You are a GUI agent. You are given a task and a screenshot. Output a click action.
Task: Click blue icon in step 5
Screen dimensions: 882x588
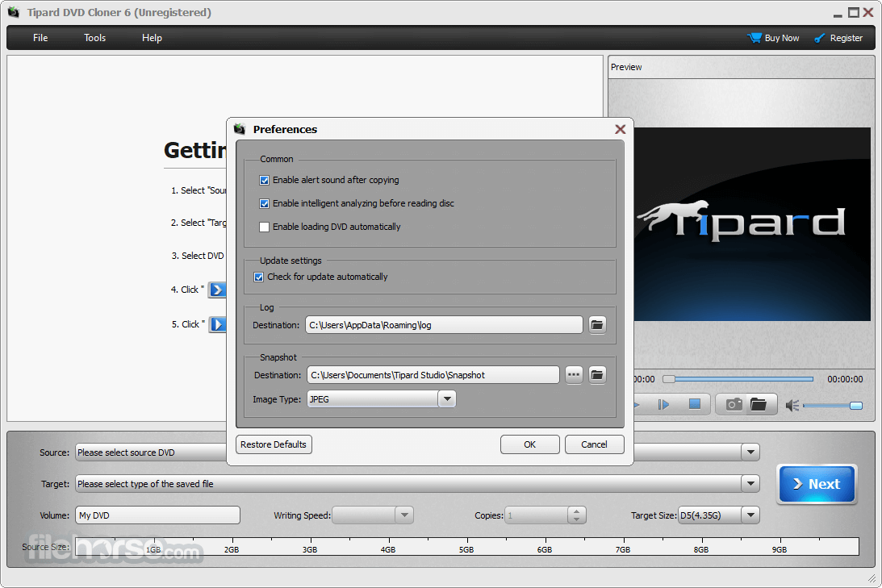coord(218,324)
